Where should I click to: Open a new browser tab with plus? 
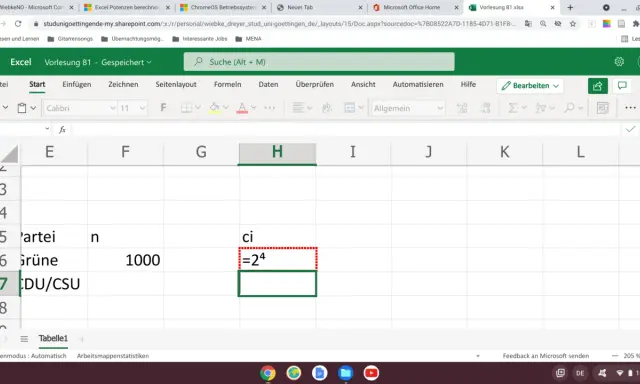570,7
